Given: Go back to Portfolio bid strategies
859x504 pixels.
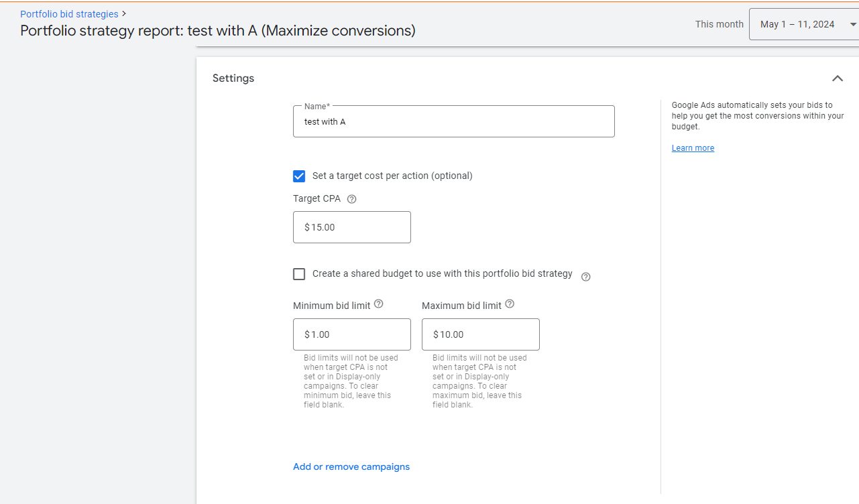Looking at the screenshot, I should coord(69,13).
